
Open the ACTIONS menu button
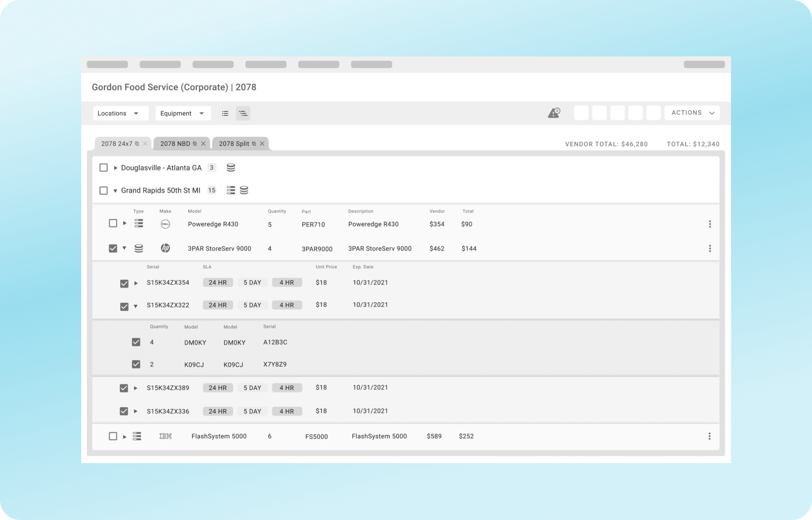click(x=692, y=113)
